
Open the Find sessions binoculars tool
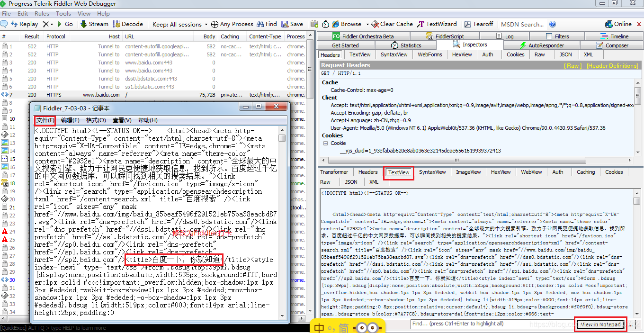[x=267, y=24]
